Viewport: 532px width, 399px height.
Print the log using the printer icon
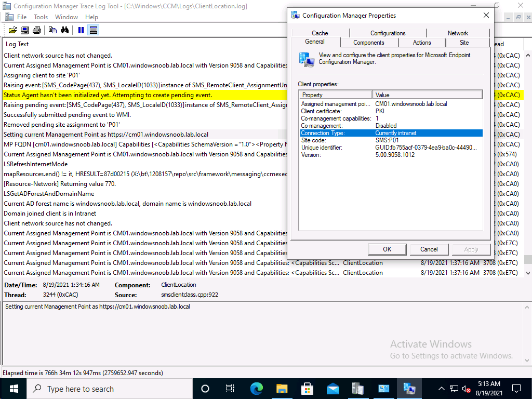[x=37, y=30]
